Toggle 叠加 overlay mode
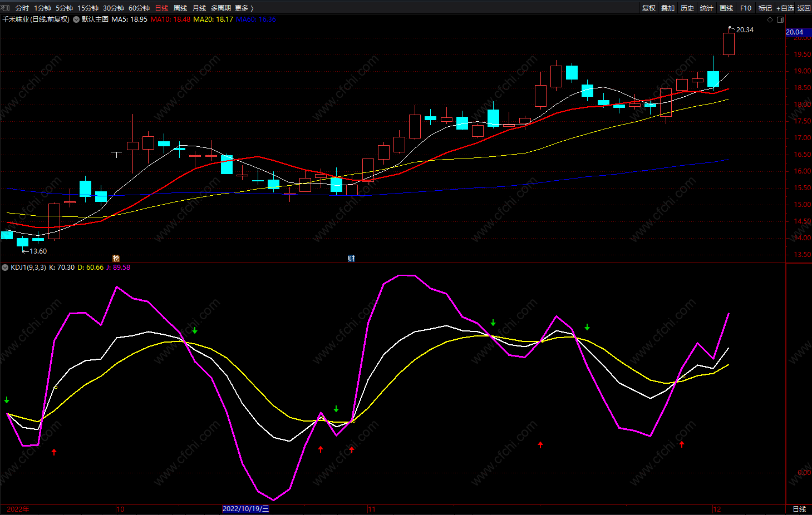Screen dimensions: 812x515 (x=668, y=8)
